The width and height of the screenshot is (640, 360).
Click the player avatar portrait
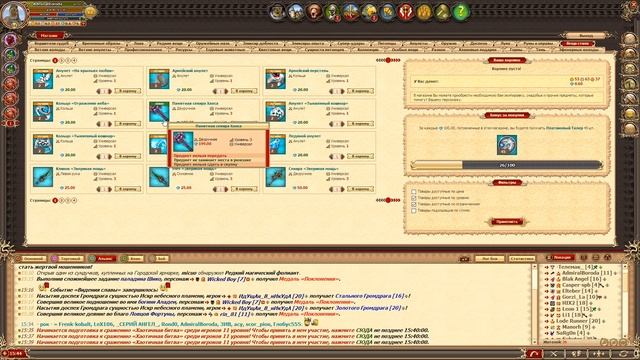click(14, 14)
